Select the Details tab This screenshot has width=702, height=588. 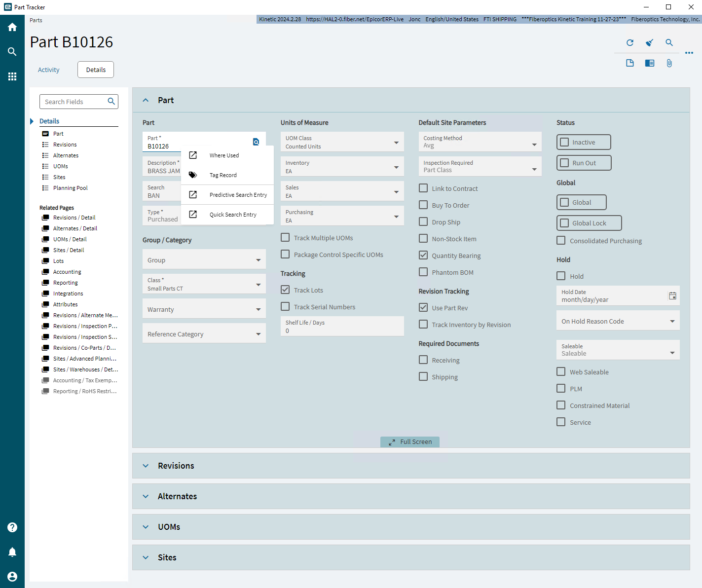point(96,70)
